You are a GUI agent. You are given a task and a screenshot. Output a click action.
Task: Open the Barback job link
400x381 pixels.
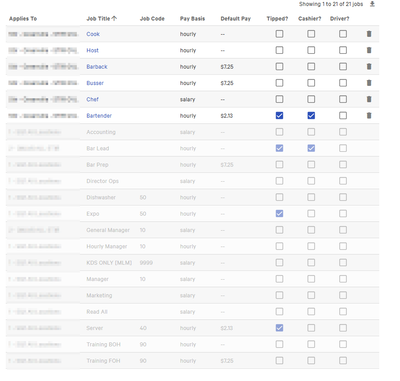[97, 67]
